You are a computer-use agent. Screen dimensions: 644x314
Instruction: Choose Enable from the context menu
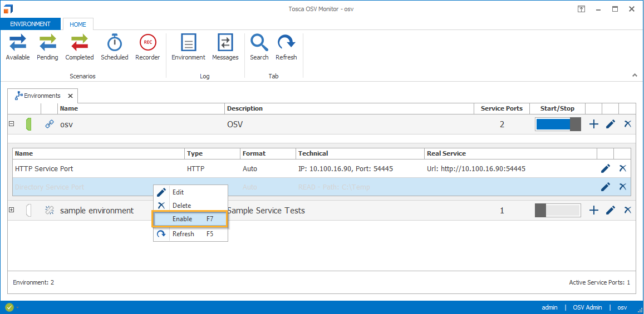tap(190, 219)
